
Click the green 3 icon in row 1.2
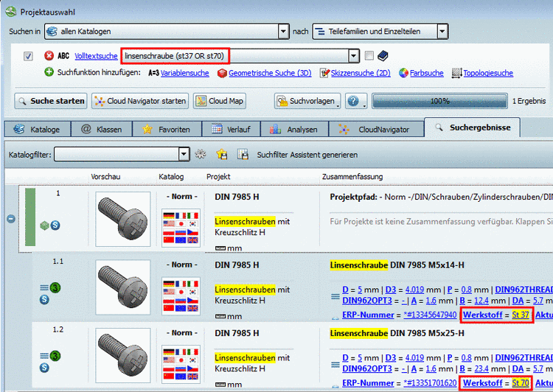[x=55, y=356]
